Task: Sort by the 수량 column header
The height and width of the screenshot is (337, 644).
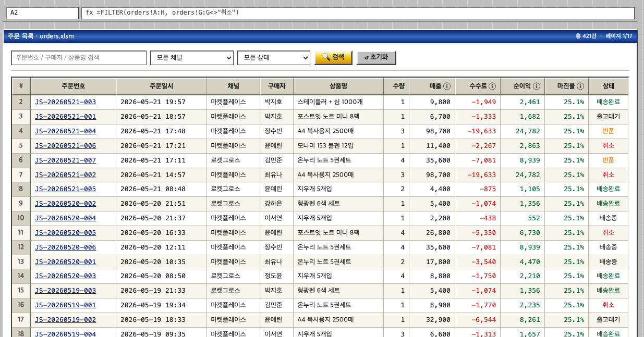Action: click(396, 86)
